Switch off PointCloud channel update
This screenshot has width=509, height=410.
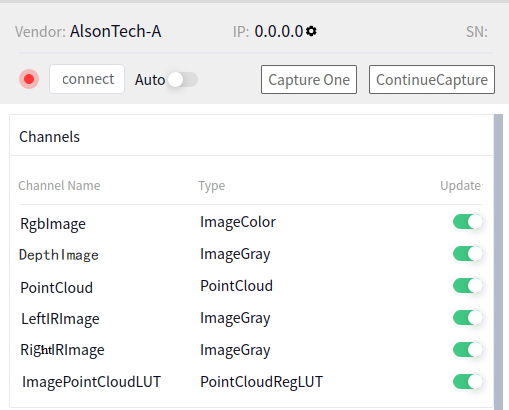pos(468,286)
